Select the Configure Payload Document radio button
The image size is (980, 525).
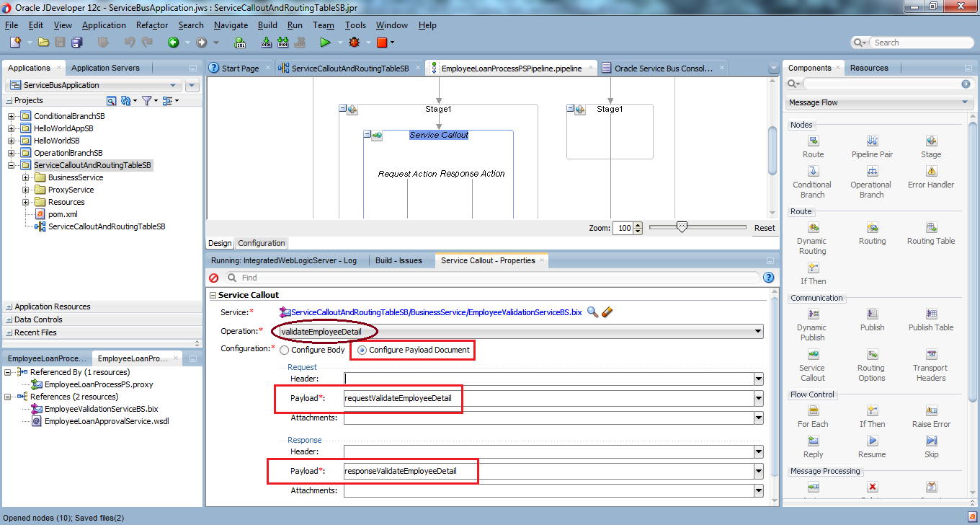pyautogui.click(x=362, y=350)
